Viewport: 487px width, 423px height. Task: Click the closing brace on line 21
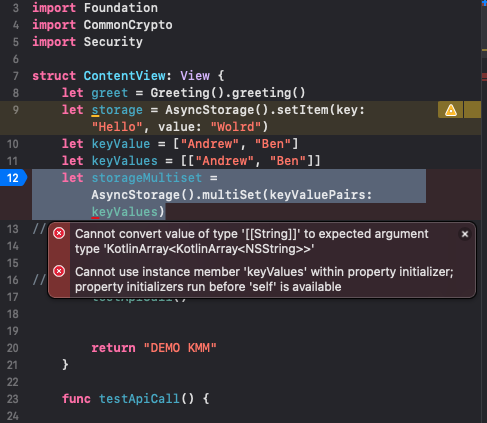(x=65, y=365)
